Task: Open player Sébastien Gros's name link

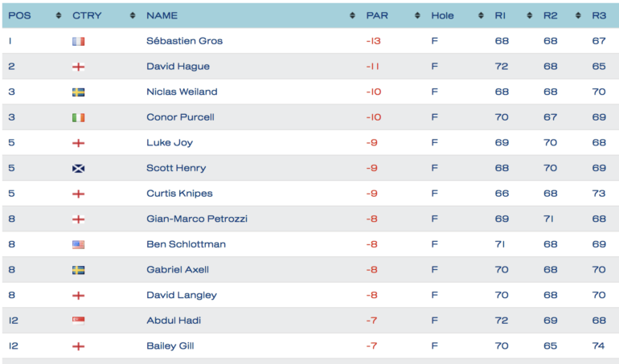Action: (x=184, y=41)
